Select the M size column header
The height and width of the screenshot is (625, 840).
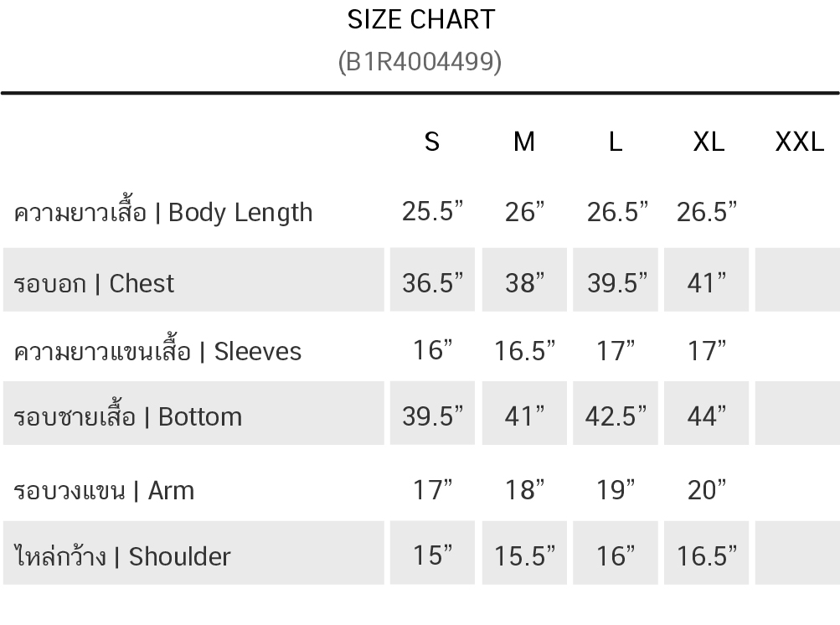click(524, 142)
